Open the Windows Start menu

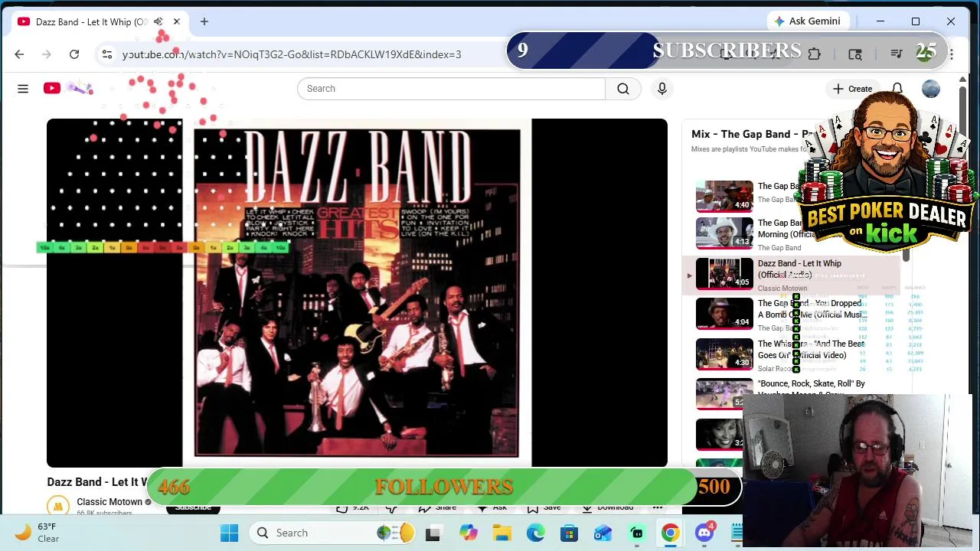point(229,533)
